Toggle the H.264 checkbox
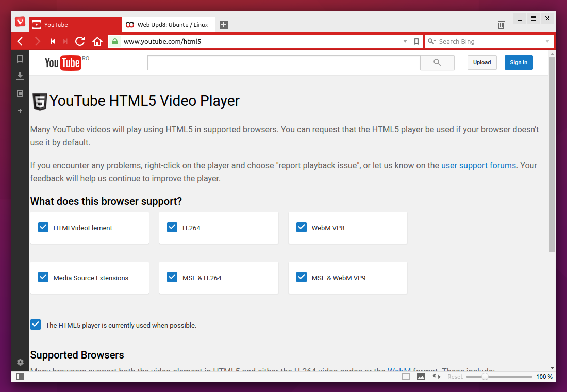The image size is (567, 392). 172,227
